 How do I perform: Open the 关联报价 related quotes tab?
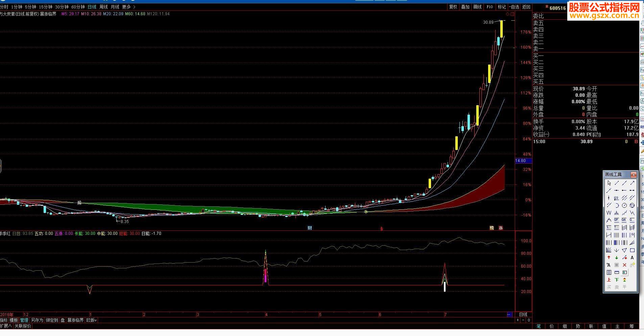click(23, 326)
